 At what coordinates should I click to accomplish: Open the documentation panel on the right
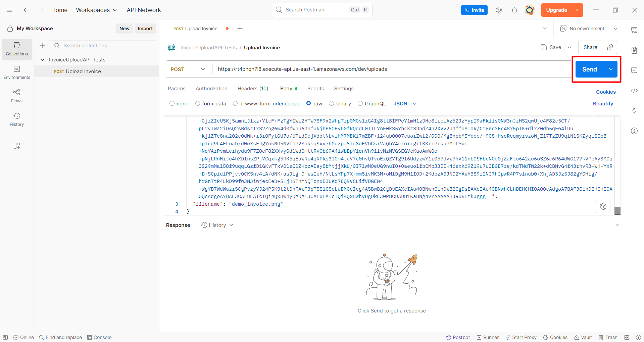(x=634, y=50)
